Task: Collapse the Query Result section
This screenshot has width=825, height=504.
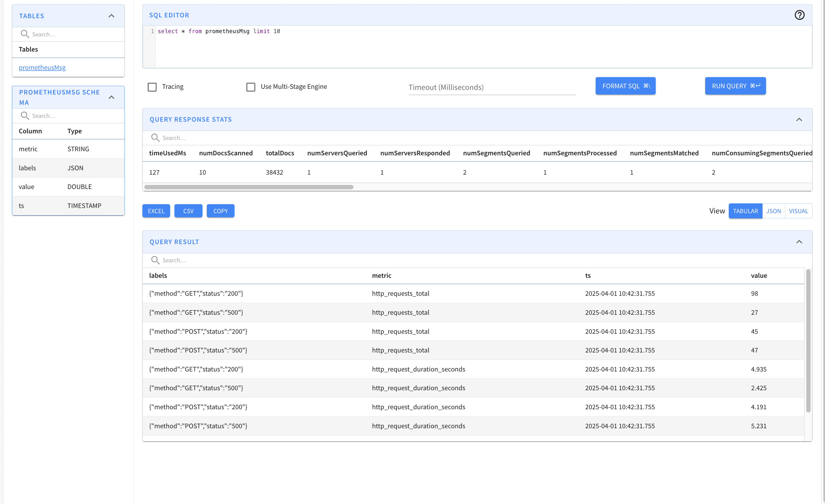Action: pyautogui.click(x=799, y=242)
